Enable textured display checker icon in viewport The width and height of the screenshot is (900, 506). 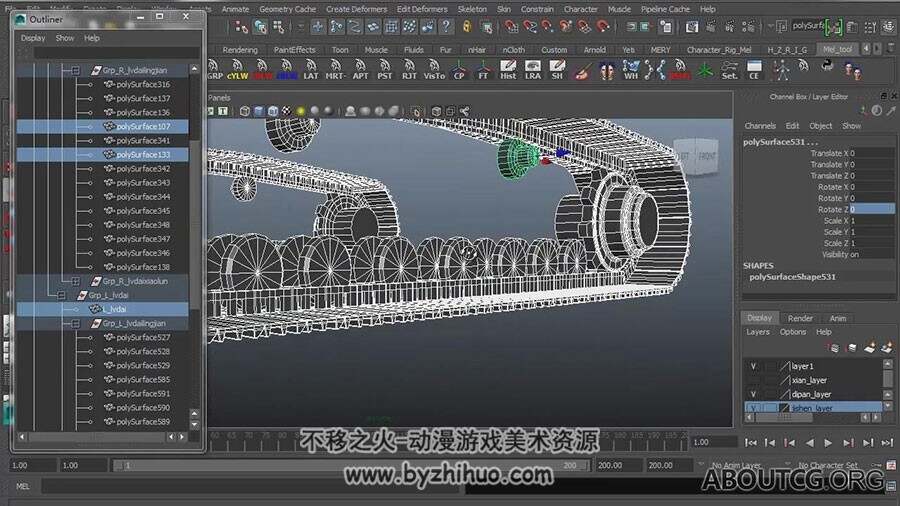point(286,111)
